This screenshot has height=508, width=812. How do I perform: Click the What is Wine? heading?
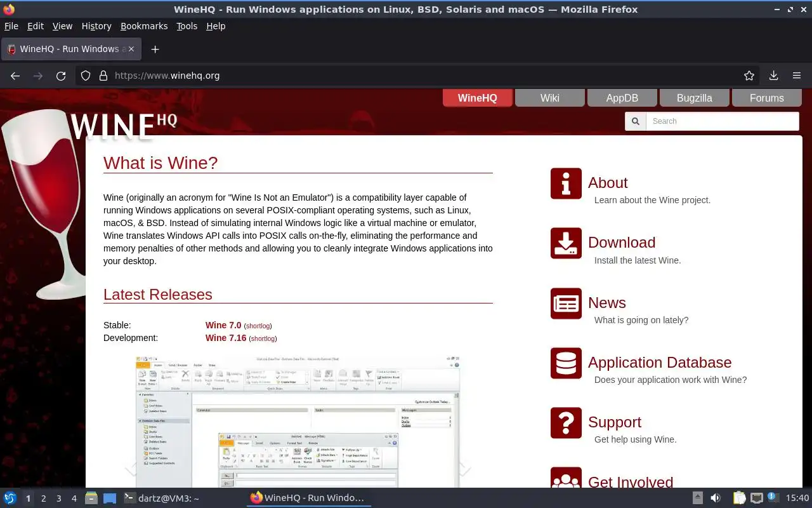click(x=160, y=163)
